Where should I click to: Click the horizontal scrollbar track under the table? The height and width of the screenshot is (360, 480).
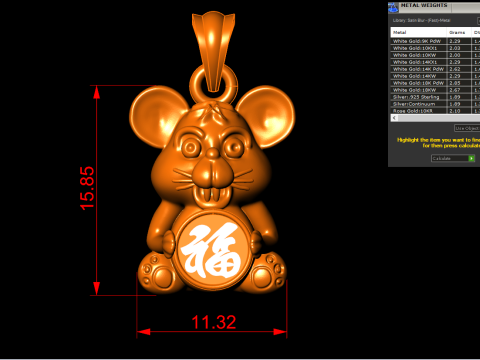[439, 118]
